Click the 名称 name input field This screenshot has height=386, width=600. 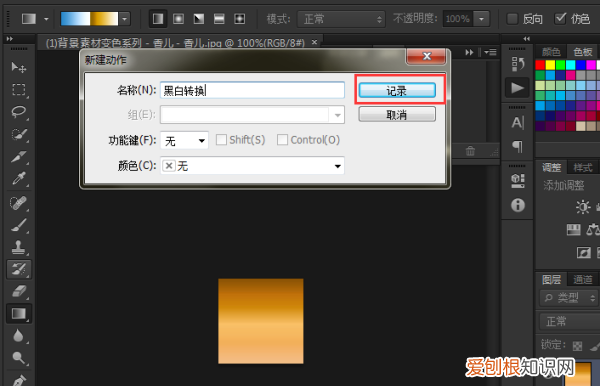252,90
